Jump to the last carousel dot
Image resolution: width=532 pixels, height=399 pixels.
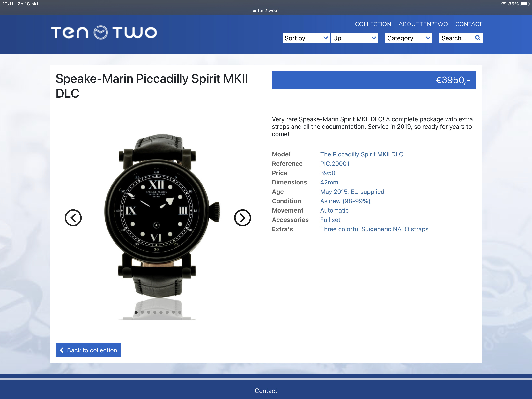[x=180, y=312]
